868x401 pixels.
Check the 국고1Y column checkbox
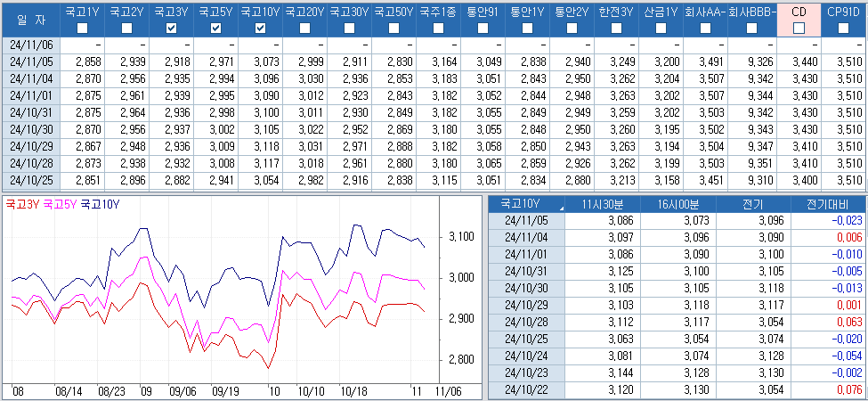82,29
